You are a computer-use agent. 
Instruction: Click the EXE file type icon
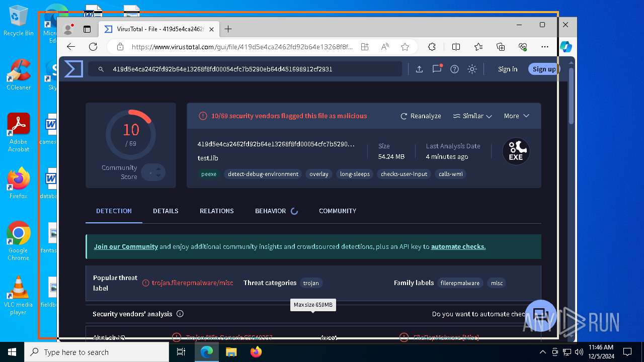516,151
